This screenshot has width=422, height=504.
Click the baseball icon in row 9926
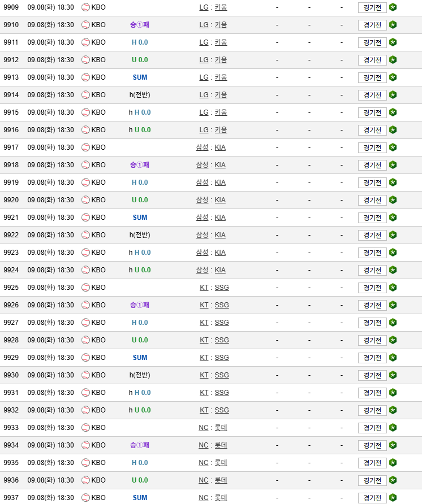click(85, 305)
